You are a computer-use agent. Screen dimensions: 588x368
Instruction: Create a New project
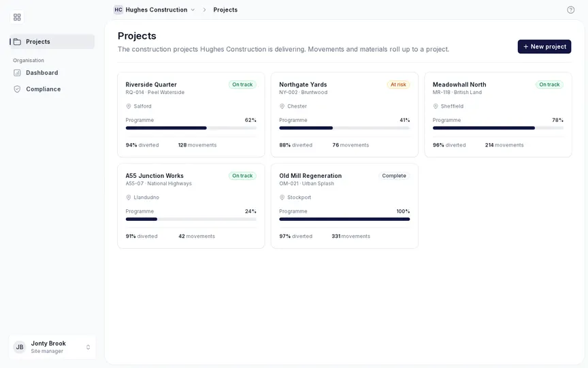pos(544,46)
